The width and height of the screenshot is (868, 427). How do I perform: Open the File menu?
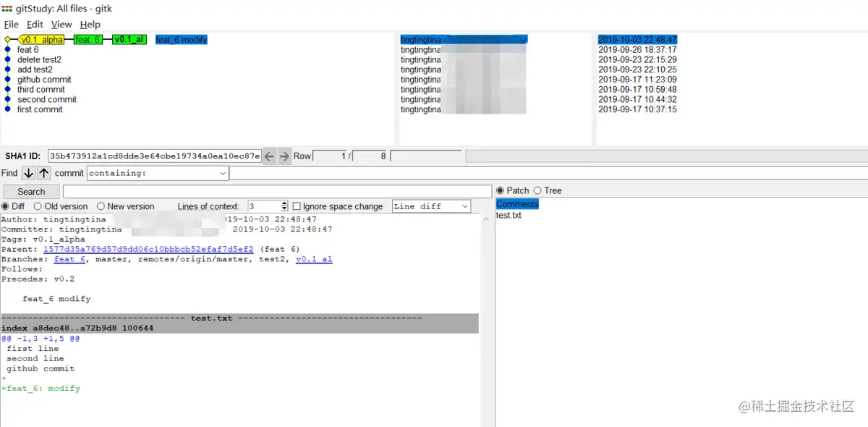11,25
